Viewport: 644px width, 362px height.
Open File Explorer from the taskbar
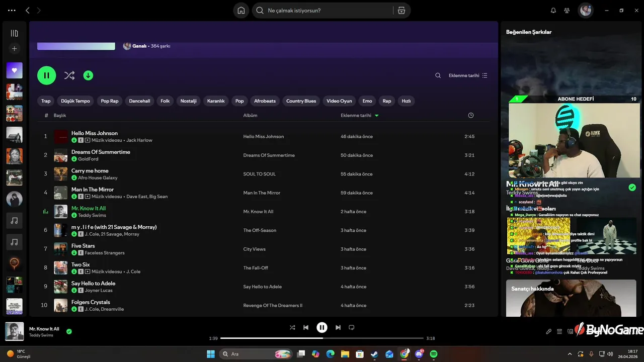[x=345, y=354]
